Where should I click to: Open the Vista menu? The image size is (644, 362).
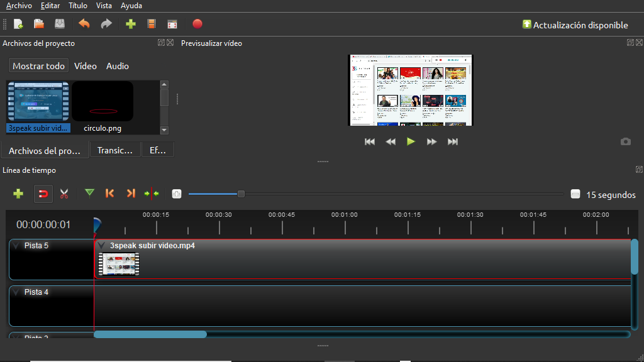coord(104,6)
